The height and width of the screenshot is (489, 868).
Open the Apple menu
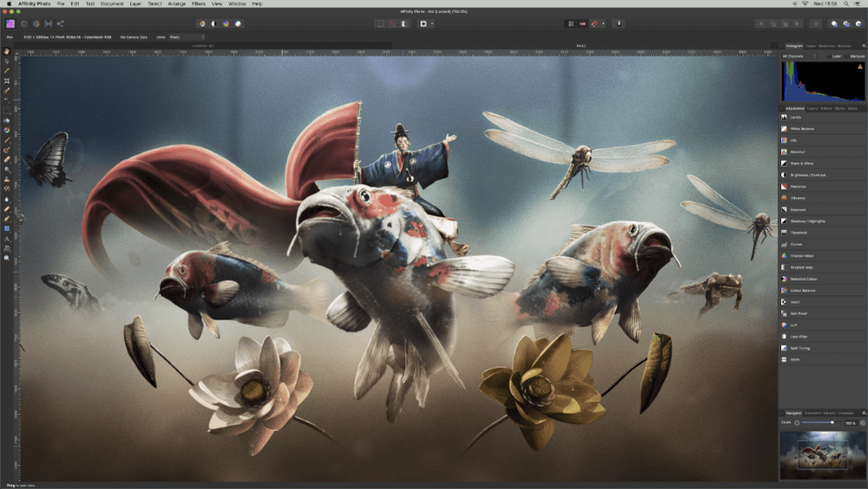coord(9,3)
